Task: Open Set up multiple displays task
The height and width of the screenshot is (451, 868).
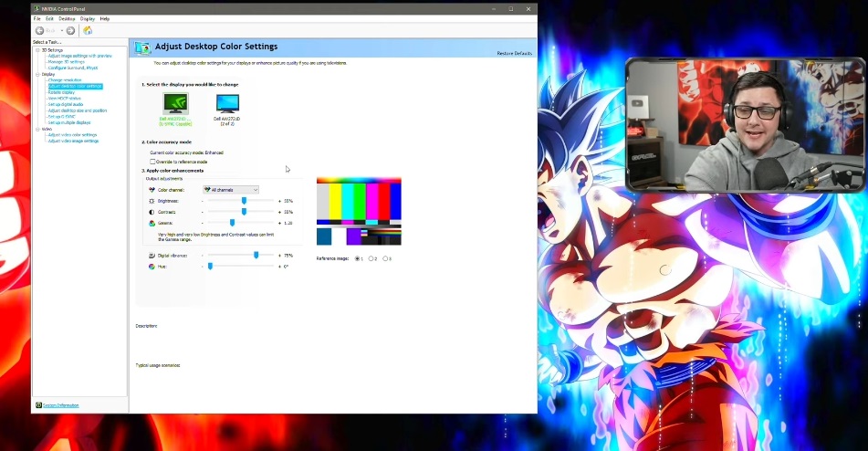Action: coord(69,123)
